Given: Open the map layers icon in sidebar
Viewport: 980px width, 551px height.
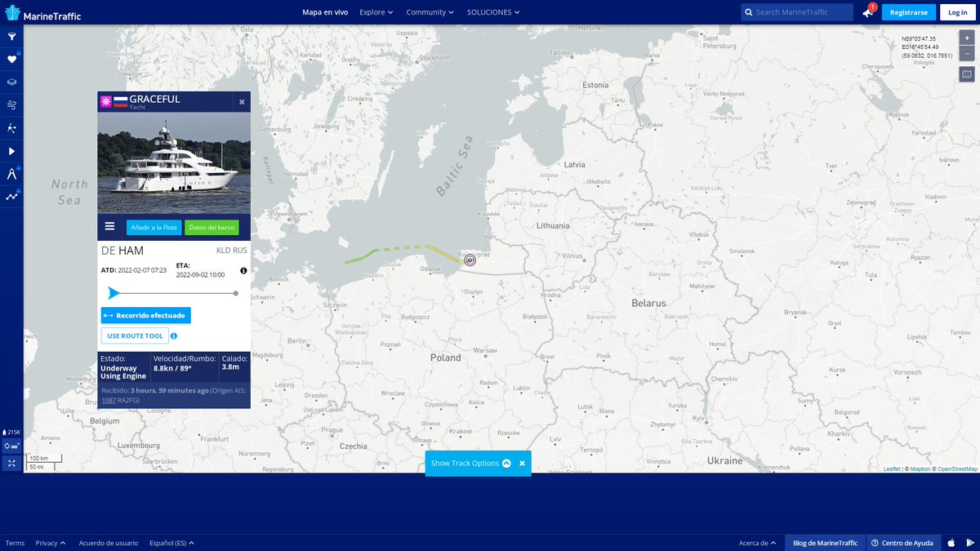Looking at the screenshot, I should point(11,82).
